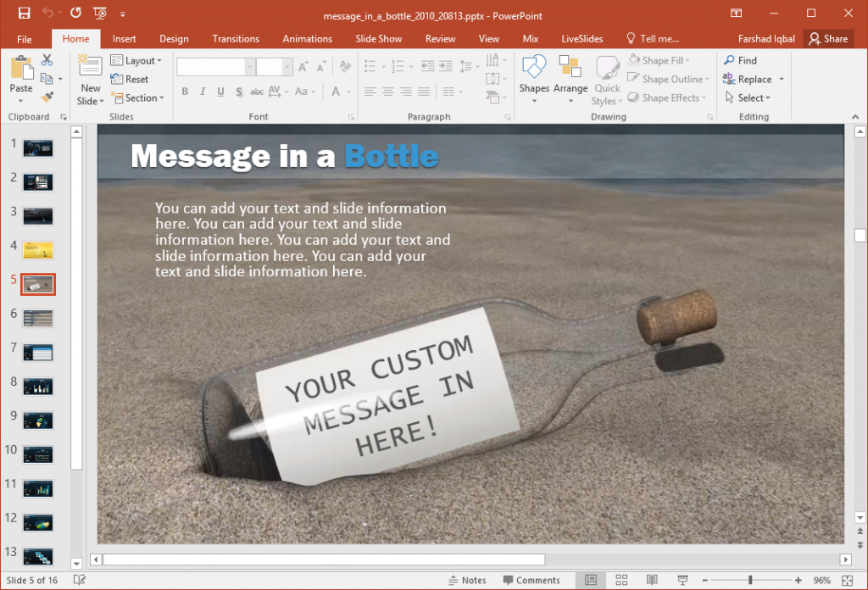Toggle bold formatting
868x590 pixels.
185,92
